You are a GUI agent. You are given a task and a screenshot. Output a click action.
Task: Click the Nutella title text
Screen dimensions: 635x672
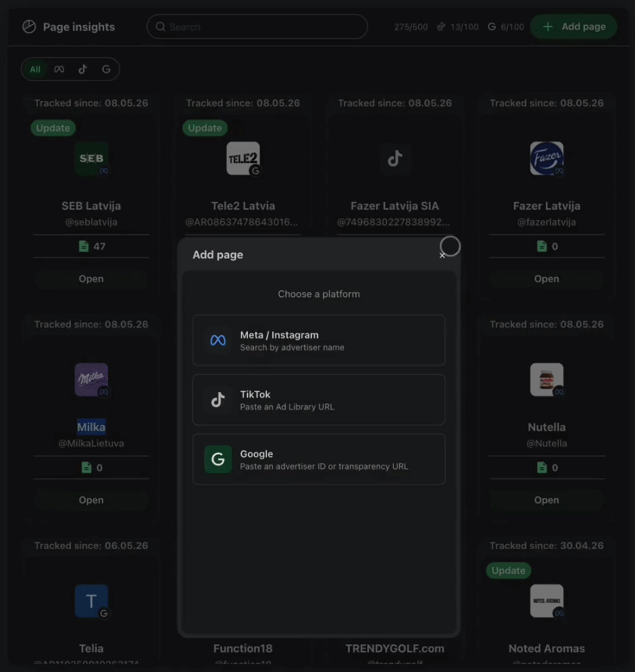(547, 427)
